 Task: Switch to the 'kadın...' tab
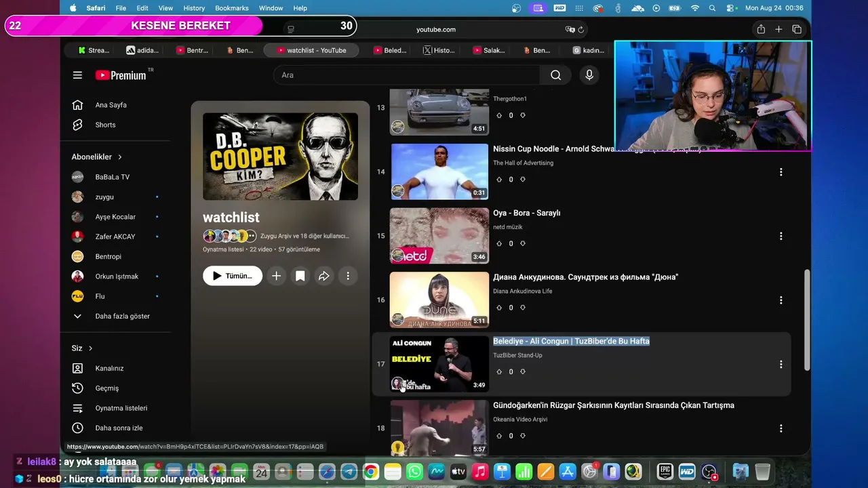pyautogui.click(x=589, y=50)
